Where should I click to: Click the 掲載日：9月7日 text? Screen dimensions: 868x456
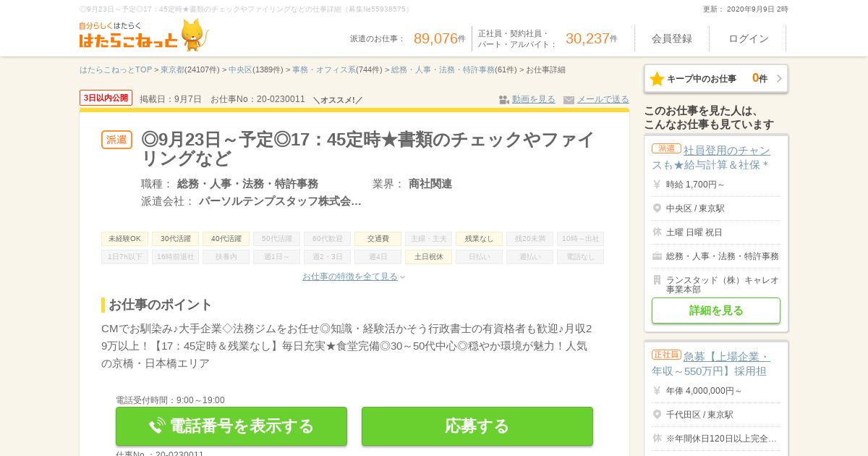point(171,99)
